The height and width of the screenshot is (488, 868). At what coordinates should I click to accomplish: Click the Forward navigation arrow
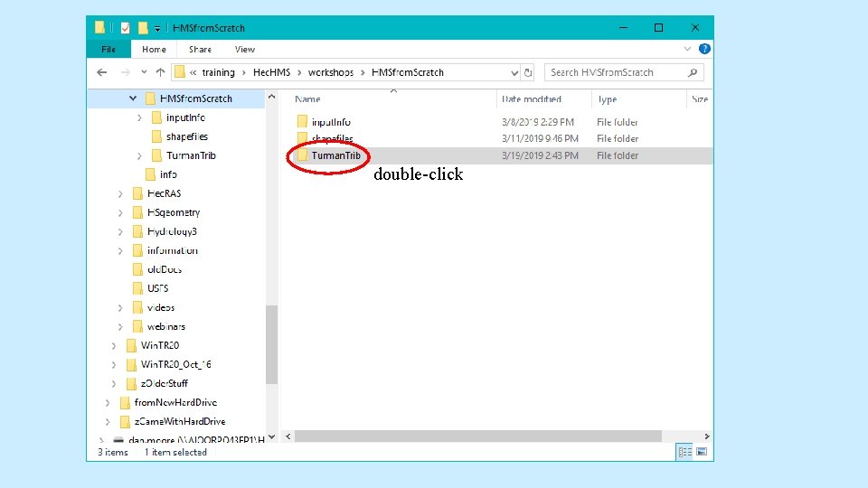coord(125,72)
